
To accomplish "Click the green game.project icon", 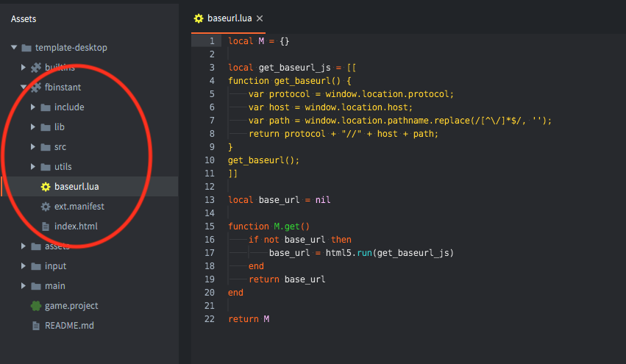I will click(35, 306).
